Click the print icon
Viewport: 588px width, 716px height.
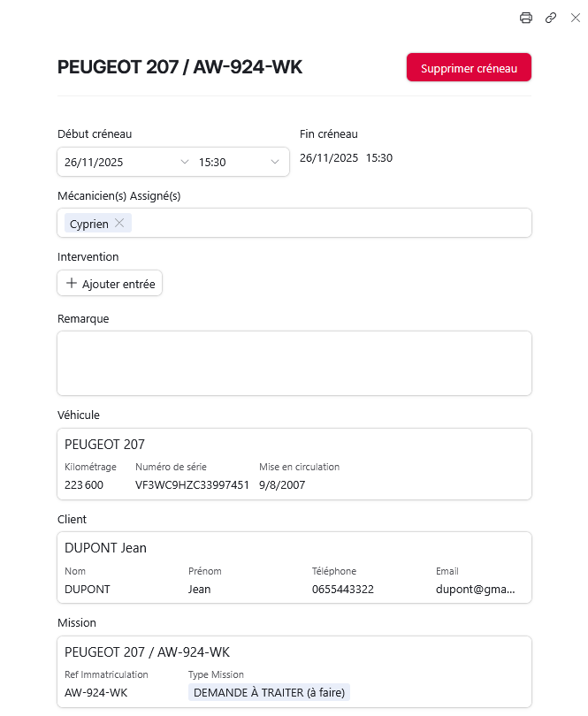526,18
